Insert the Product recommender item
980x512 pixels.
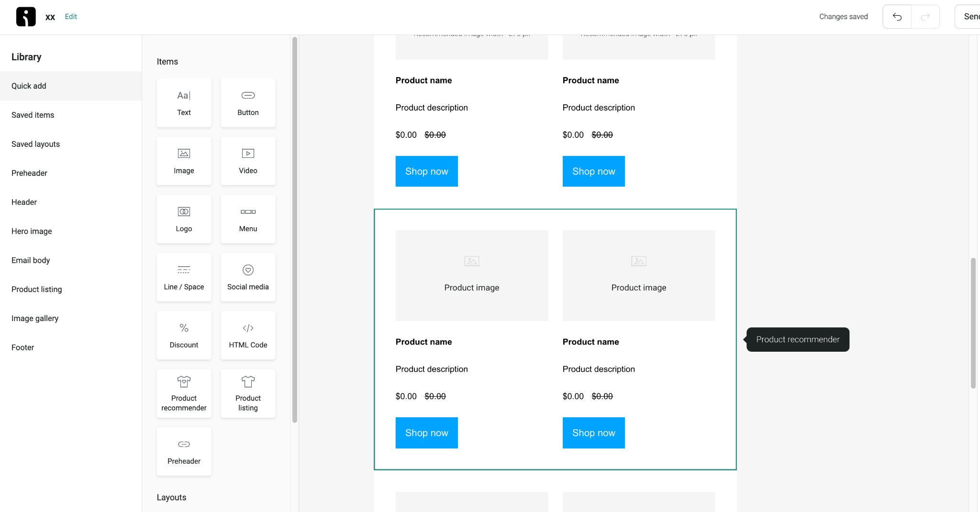pos(184,393)
